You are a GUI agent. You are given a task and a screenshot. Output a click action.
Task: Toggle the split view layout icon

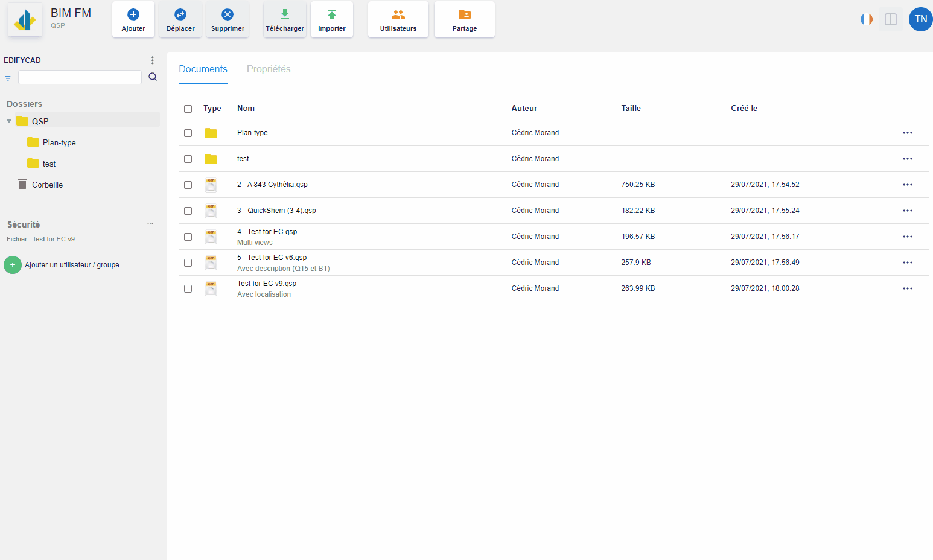(x=891, y=19)
